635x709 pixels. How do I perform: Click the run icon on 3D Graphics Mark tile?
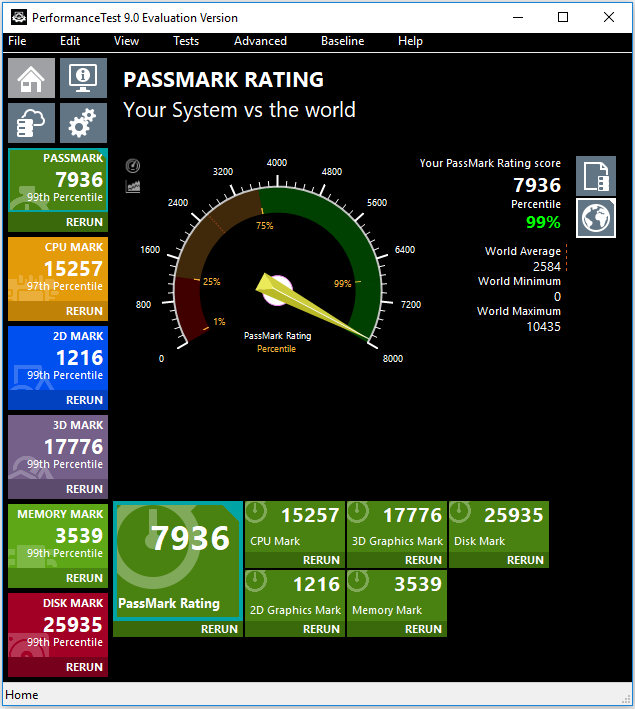click(x=358, y=512)
